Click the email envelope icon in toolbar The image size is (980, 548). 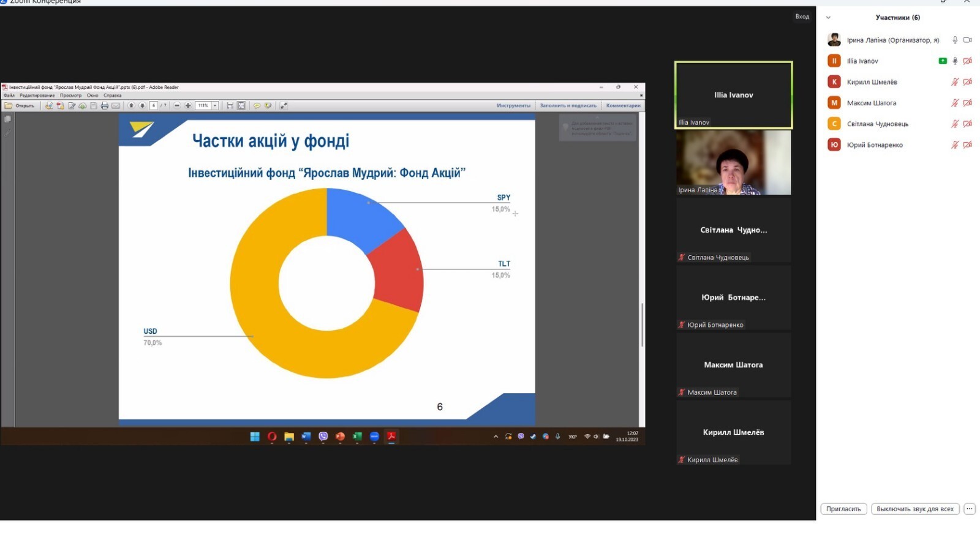pos(116,106)
